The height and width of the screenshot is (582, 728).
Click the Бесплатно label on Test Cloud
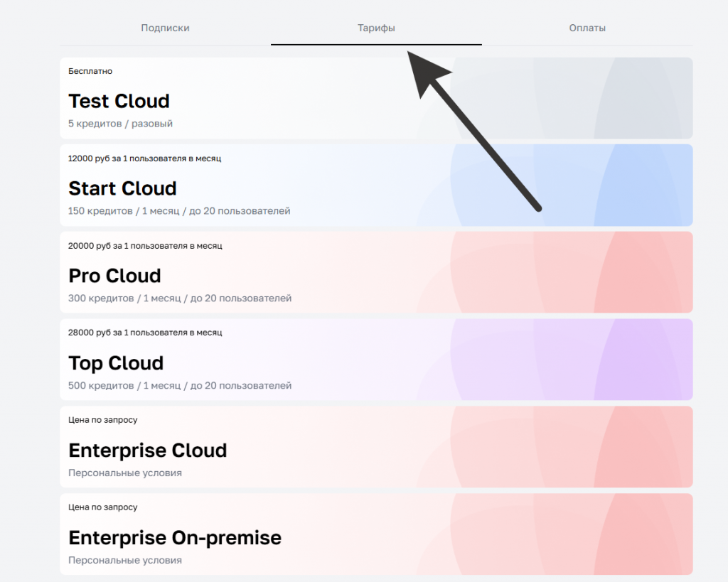click(x=90, y=71)
